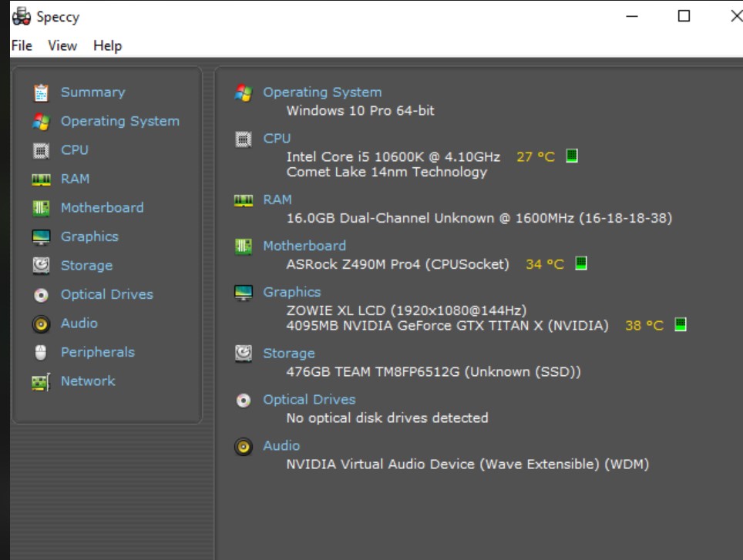The width and height of the screenshot is (743, 560).
Task: Open the File menu
Action: (22, 45)
